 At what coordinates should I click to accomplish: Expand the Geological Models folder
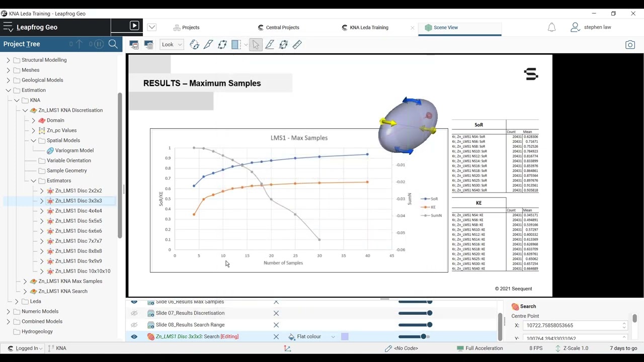click(x=8, y=80)
